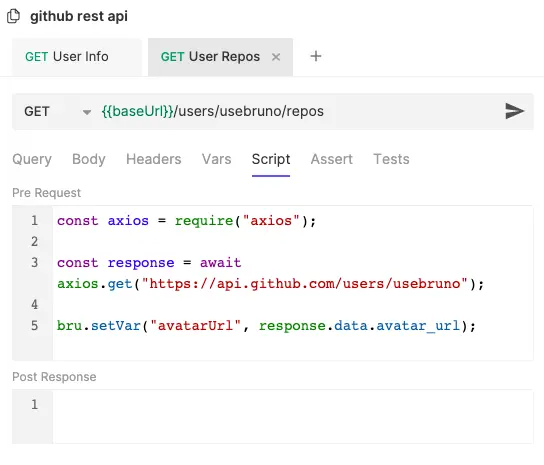Click inside the Post Response script editor
Viewport: 544px width, 465px height.
pyautogui.click(x=293, y=417)
